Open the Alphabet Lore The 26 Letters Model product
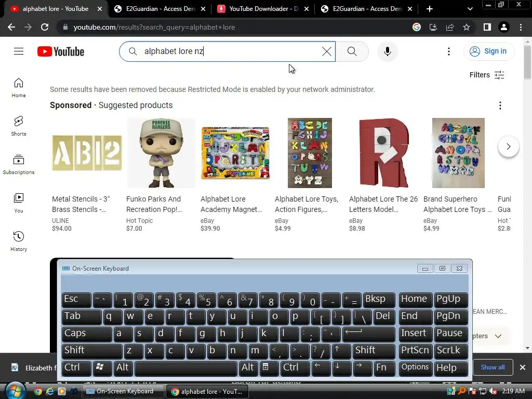The width and height of the screenshot is (532, 399). (x=383, y=175)
